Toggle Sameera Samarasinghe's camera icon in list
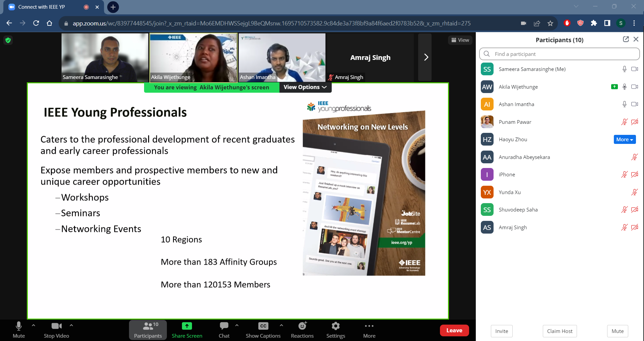644x341 pixels. 635,69
